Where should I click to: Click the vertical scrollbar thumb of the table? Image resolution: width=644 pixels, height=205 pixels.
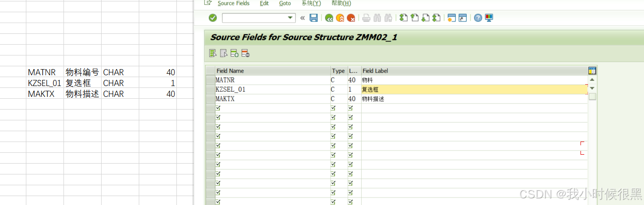[x=592, y=96]
